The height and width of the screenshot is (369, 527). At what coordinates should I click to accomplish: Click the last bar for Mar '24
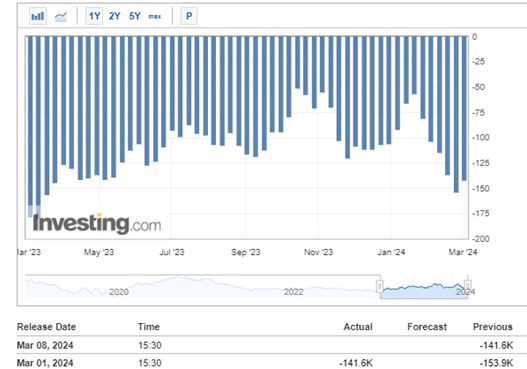(x=464, y=109)
